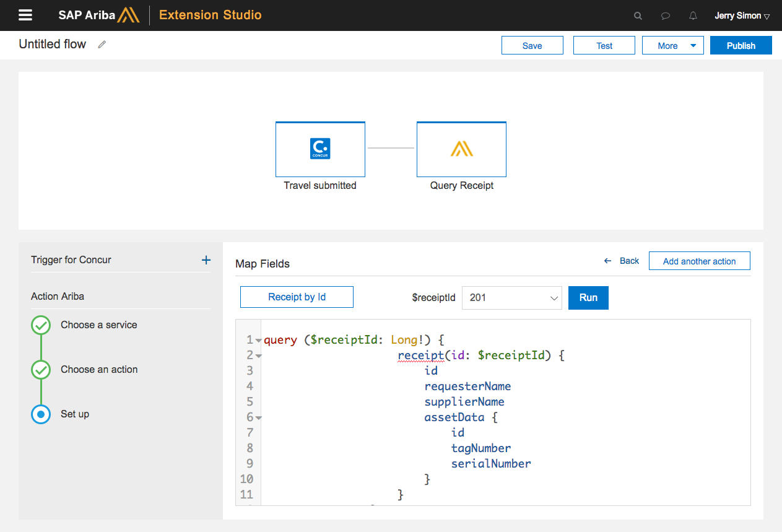Screen dimensions: 782x532
Task: Click the Query Receipt label
Action: (x=462, y=185)
